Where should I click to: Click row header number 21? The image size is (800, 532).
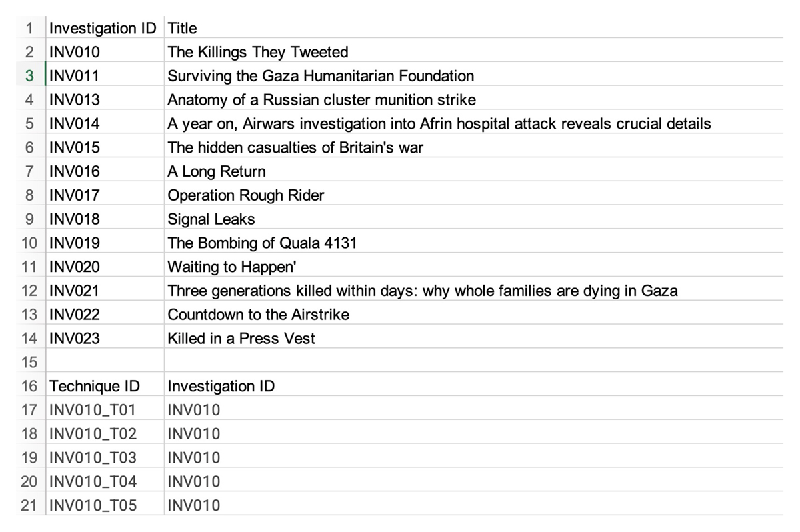pos(29,505)
